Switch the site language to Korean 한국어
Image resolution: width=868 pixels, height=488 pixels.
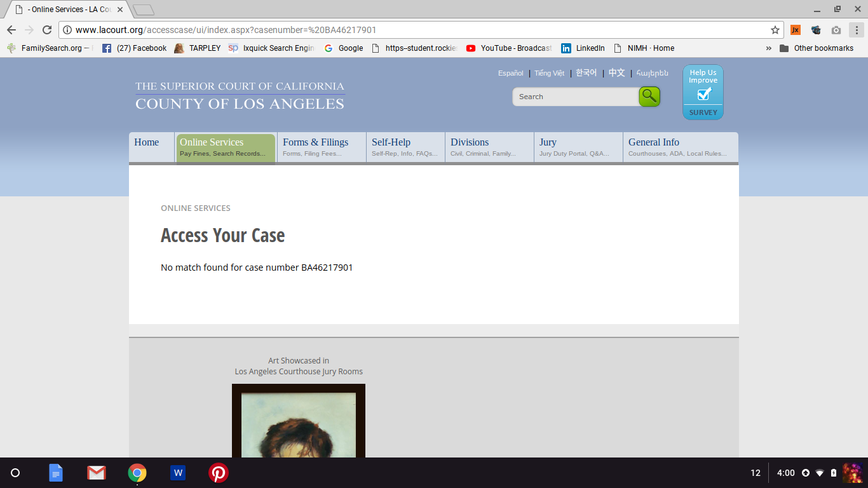pos(586,73)
